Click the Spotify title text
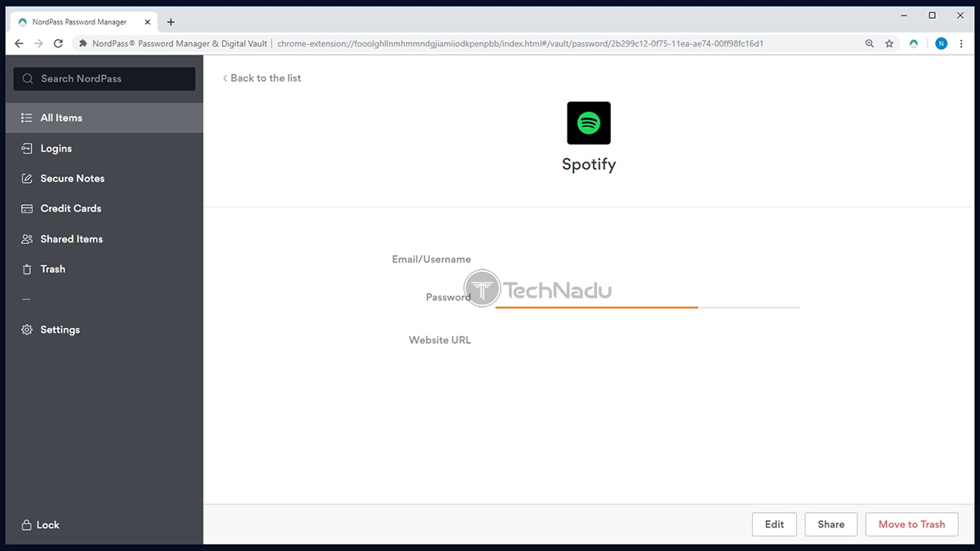This screenshot has width=980, height=551. 589,164
